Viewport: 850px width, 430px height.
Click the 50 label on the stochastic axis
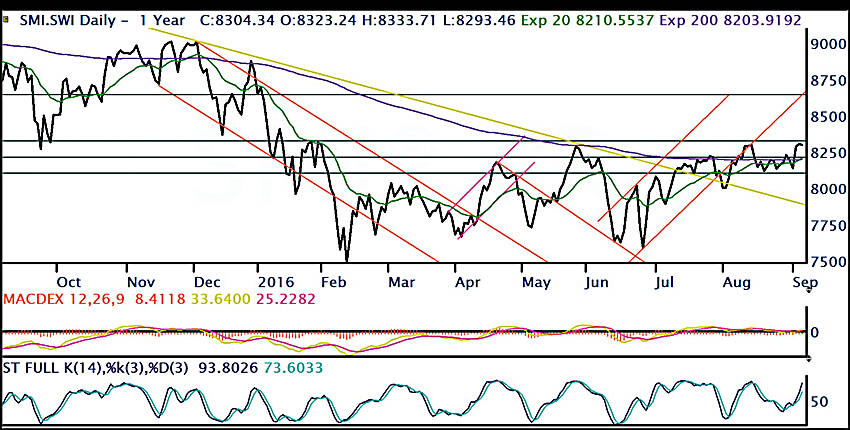point(820,402)
